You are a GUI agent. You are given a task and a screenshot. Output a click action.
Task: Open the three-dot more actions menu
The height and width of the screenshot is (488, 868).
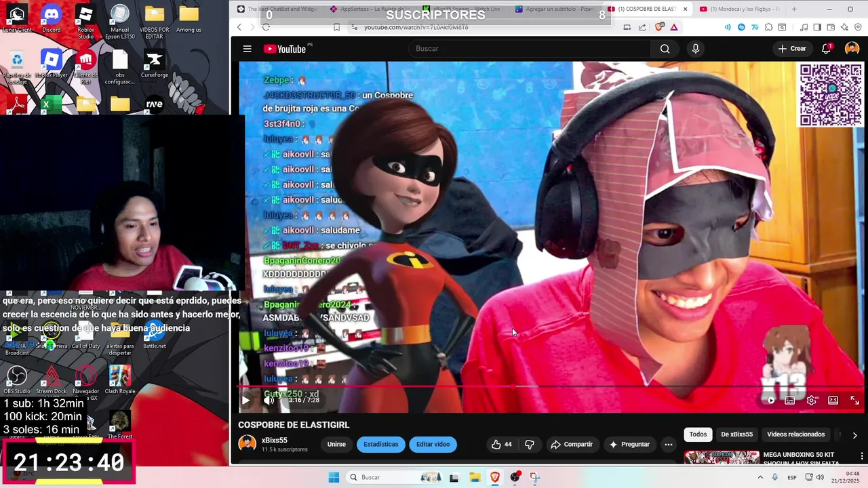pos(668,445)
